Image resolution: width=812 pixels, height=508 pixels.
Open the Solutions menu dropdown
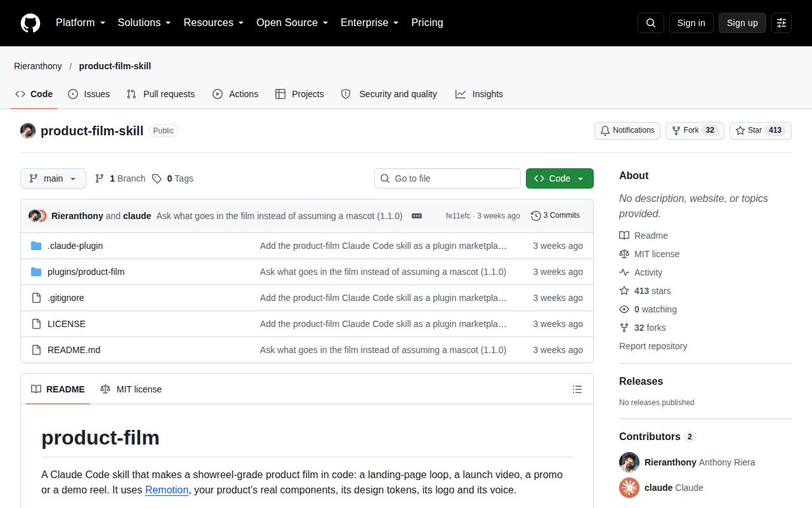tap(144, 23)
